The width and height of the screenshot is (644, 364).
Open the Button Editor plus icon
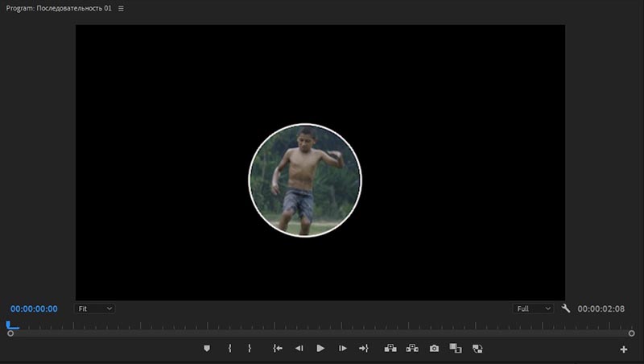tap(623, 350)
